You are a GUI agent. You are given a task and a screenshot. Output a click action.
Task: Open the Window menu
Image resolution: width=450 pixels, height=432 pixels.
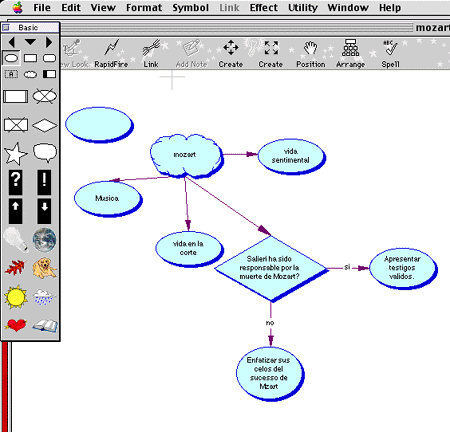[348, 7]
